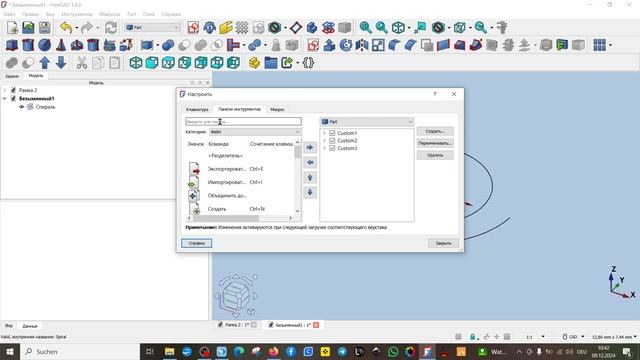
Task: Click the New document icon in toolbar
Action: click(12, 27)
